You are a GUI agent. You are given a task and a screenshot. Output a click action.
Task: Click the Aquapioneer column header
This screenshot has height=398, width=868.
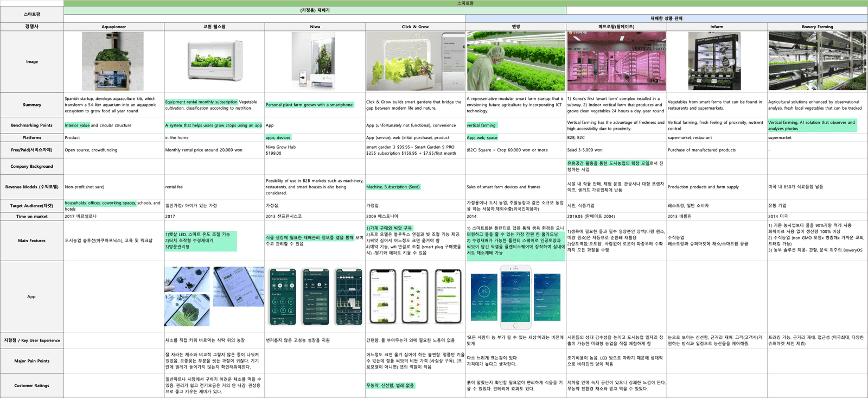(x=114, y=27)
